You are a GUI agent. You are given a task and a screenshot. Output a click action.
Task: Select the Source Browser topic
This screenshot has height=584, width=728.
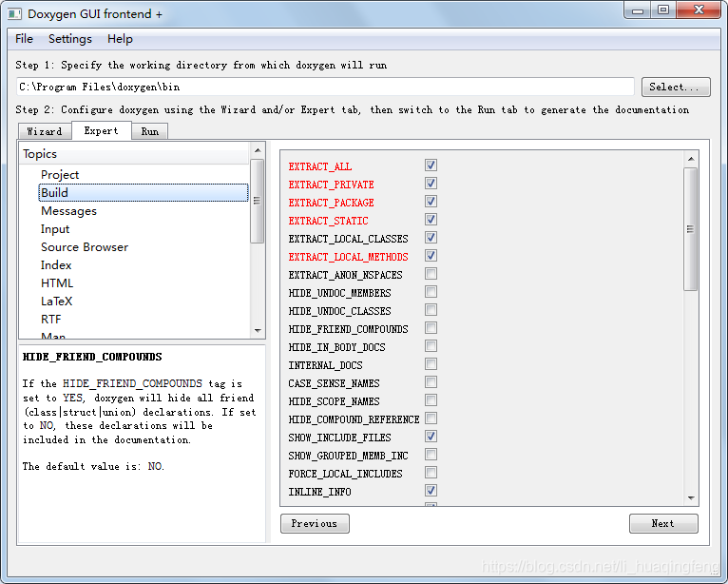(85, 247)
